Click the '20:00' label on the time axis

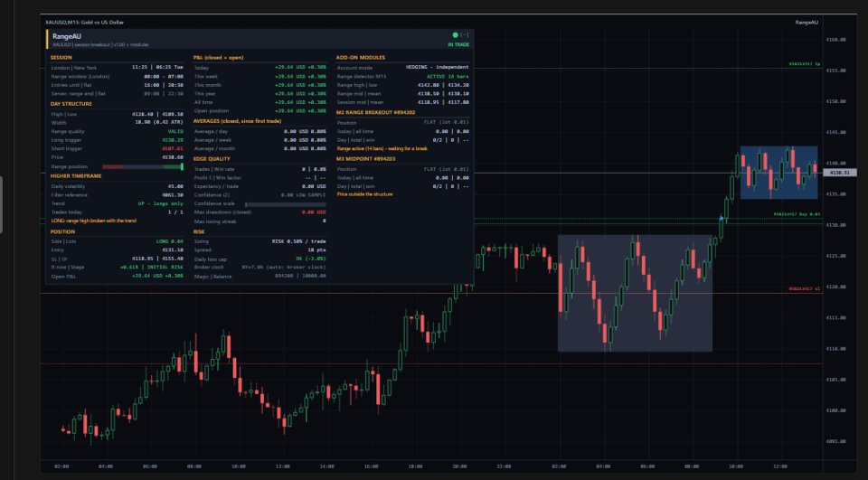[x=459, y=466]
